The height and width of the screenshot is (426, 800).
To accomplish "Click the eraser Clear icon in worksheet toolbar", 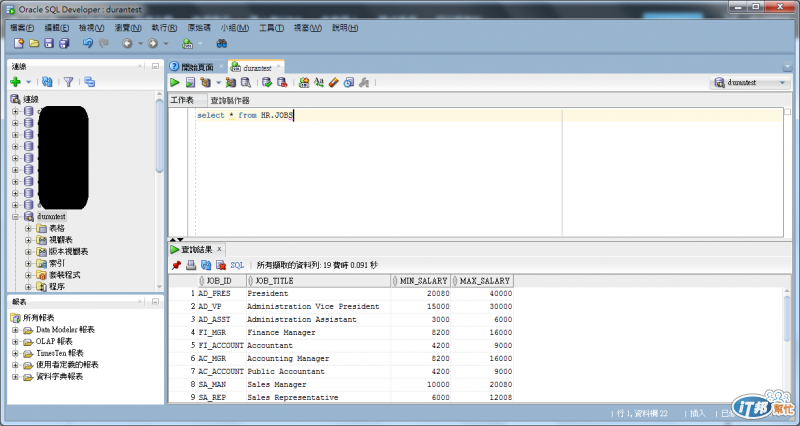I will (x=334, y=82).
